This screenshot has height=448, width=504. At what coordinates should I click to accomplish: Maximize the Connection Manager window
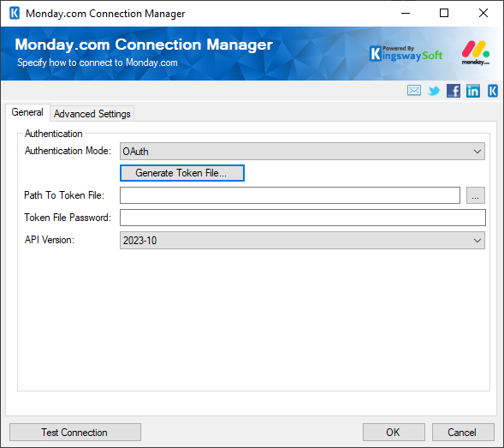444,13
